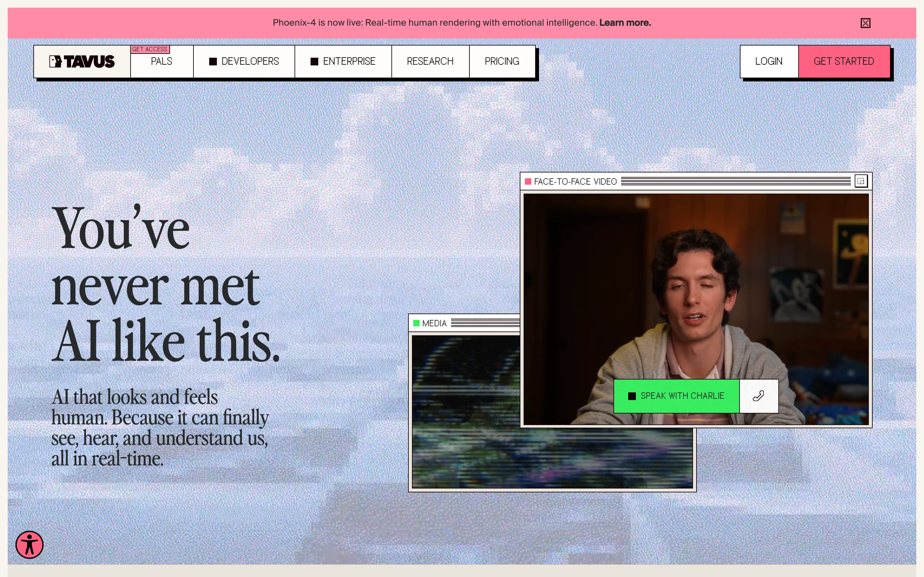The height and width of the screenshot is (577, 924).
Task: Click the Tavus logo icon
Action: pos(56,62)
